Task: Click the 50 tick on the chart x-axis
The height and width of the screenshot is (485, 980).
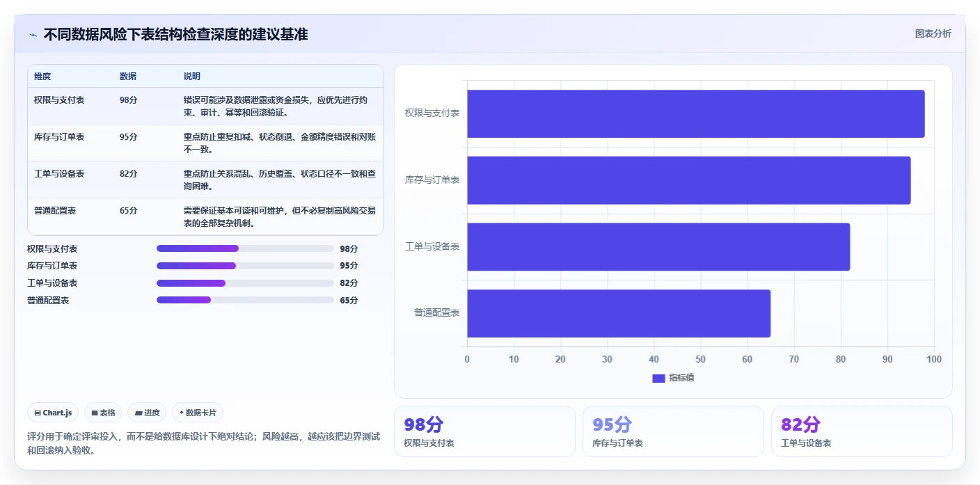Action: point(700,359)
